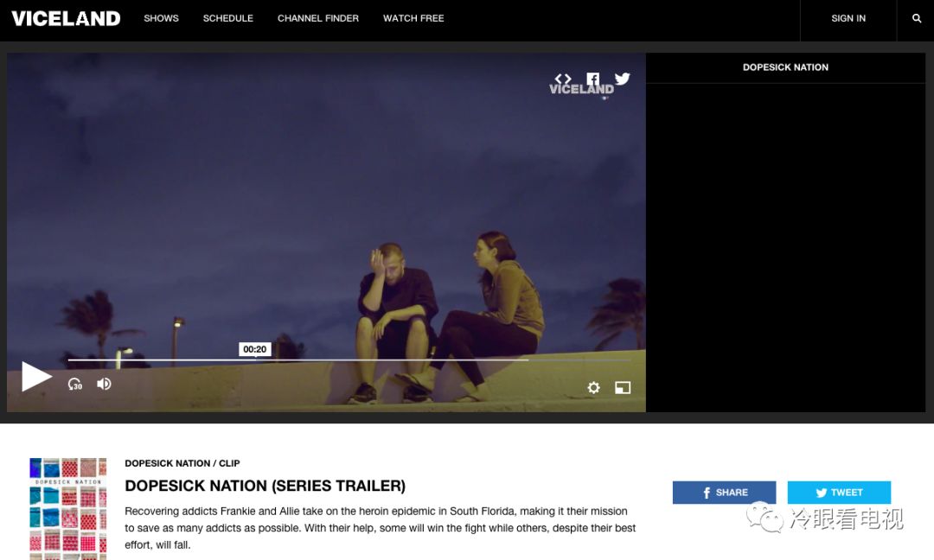
Task: Open the Dopesick Nation breadcrumb link
Action: (x=167, y=463)
